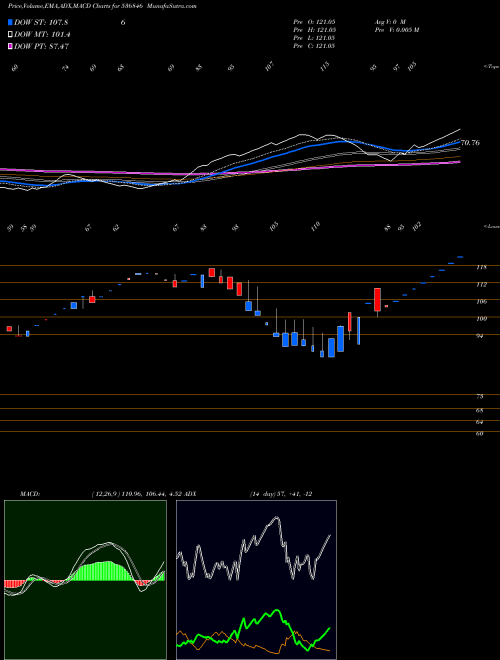Click the 106 price level label
500x660 pixels.
481,301
